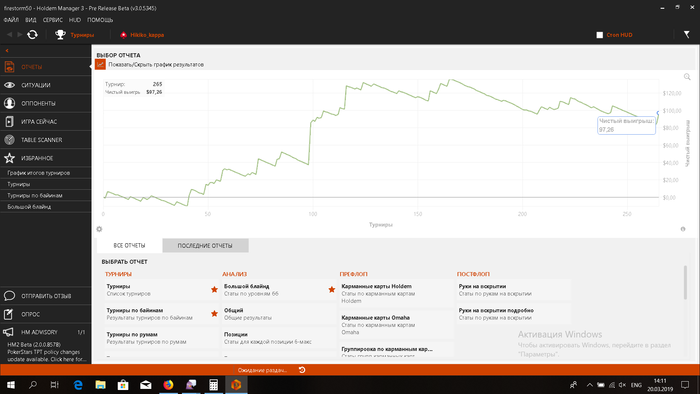Open Windows search from taskbar

[33, 385]
